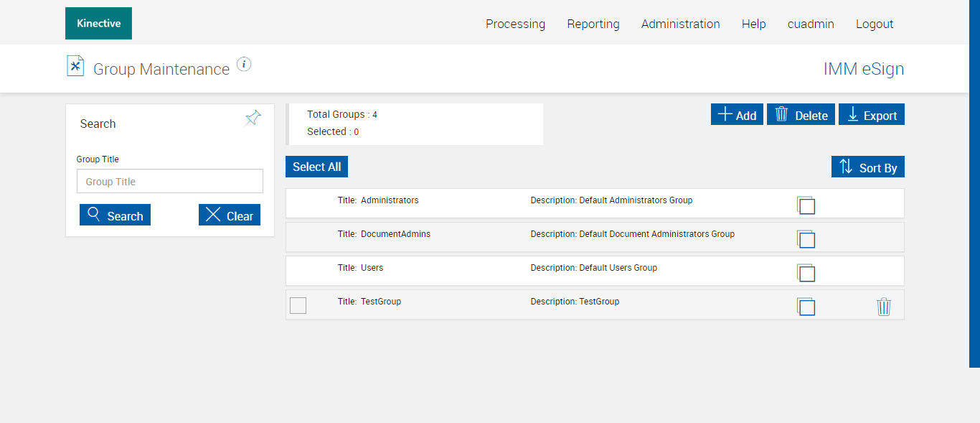
Task: Open the Sort By options
Action: click(x=868, y=167)
